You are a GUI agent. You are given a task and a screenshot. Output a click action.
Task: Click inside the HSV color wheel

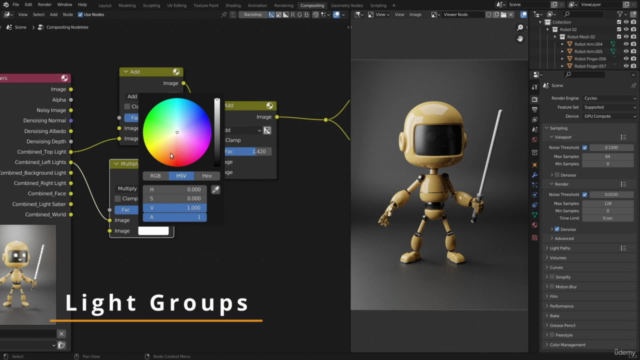pos(177,132)
